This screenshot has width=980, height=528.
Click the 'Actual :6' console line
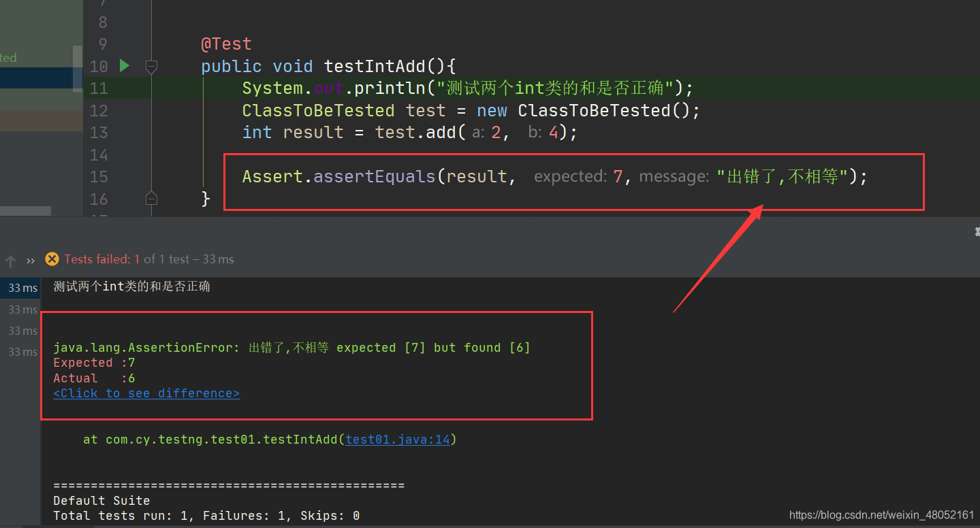click(x=94, y=378)
